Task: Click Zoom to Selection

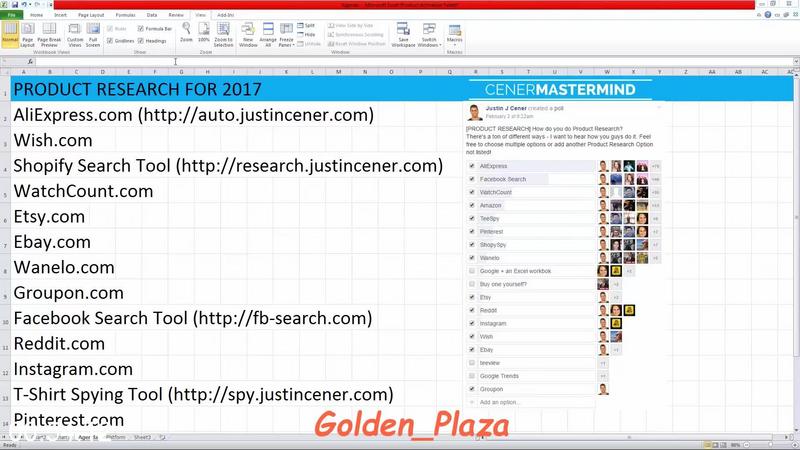Action: (223, 34)
